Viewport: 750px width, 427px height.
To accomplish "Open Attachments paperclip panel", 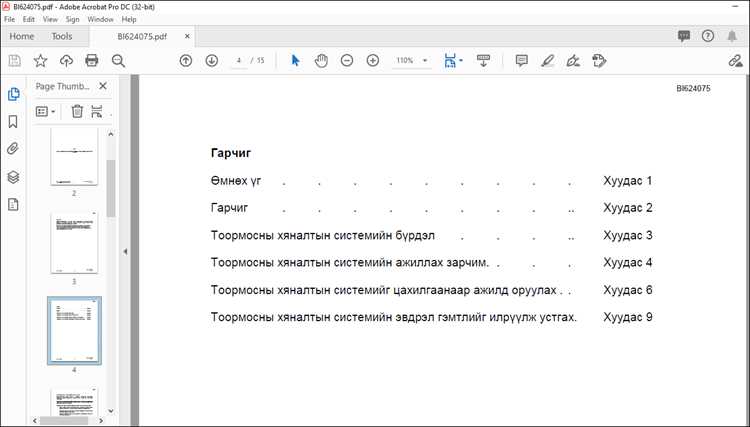I will tap(13, 149).
